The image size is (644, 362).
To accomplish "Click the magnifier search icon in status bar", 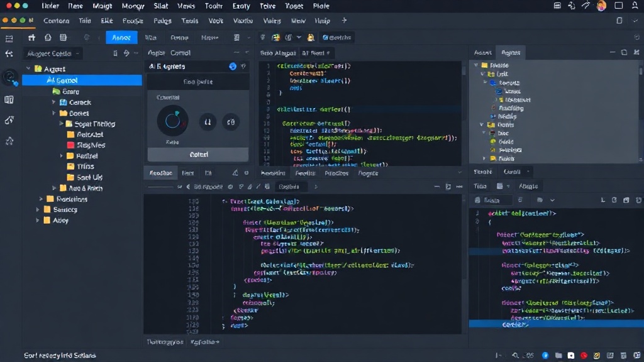I will [515, 356].
